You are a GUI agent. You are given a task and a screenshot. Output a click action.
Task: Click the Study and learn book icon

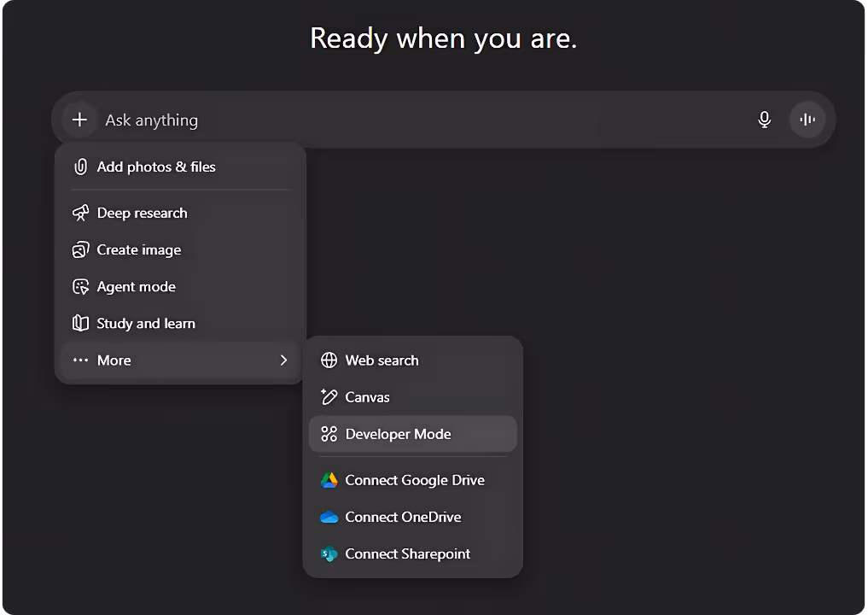click(79, 323)
